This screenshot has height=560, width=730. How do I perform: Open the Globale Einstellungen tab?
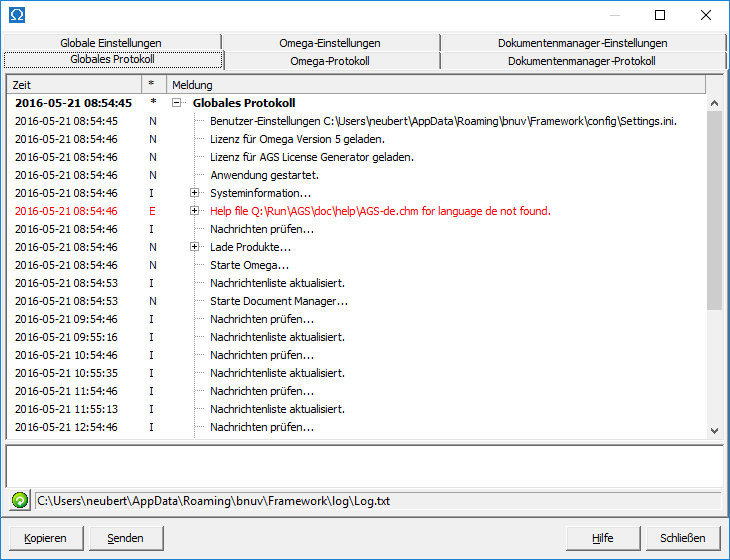tap(111, 43)
